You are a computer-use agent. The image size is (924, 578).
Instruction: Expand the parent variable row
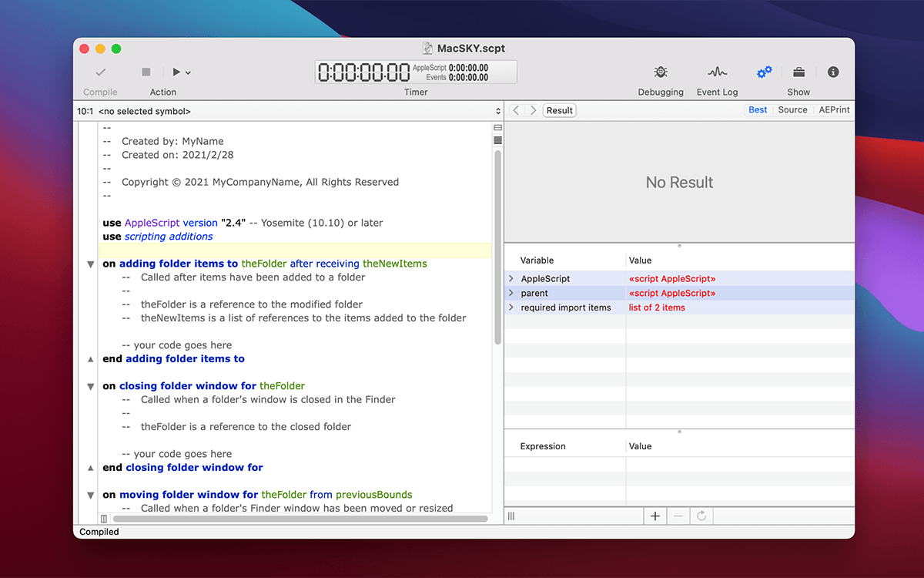(511, 293)
